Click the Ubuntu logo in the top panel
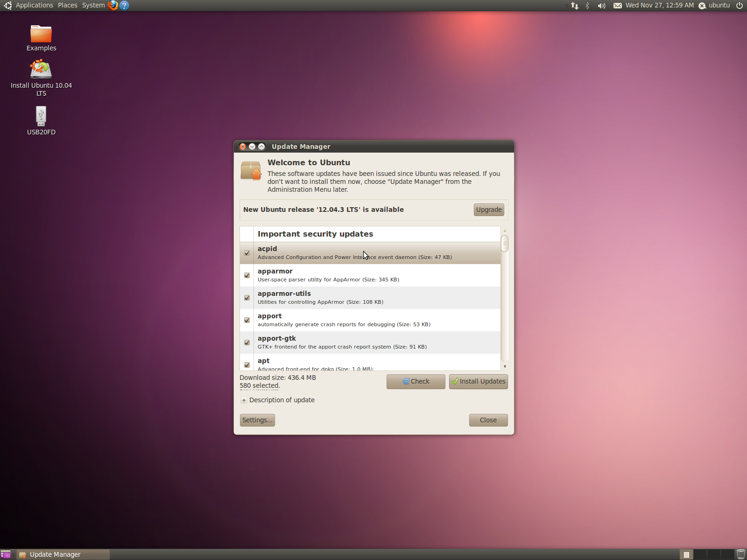 pos(8,6)
